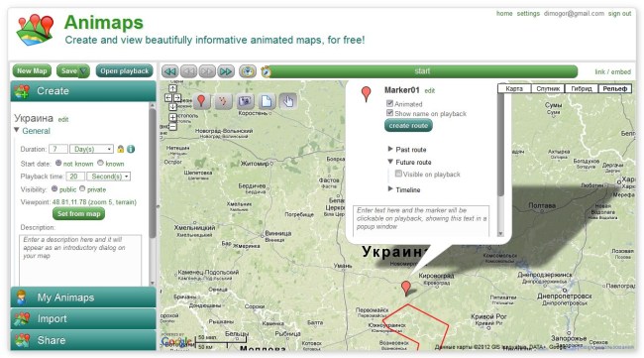Rewind playback to start
Viewport: 644px width, 358px height.
pos(170,71)
